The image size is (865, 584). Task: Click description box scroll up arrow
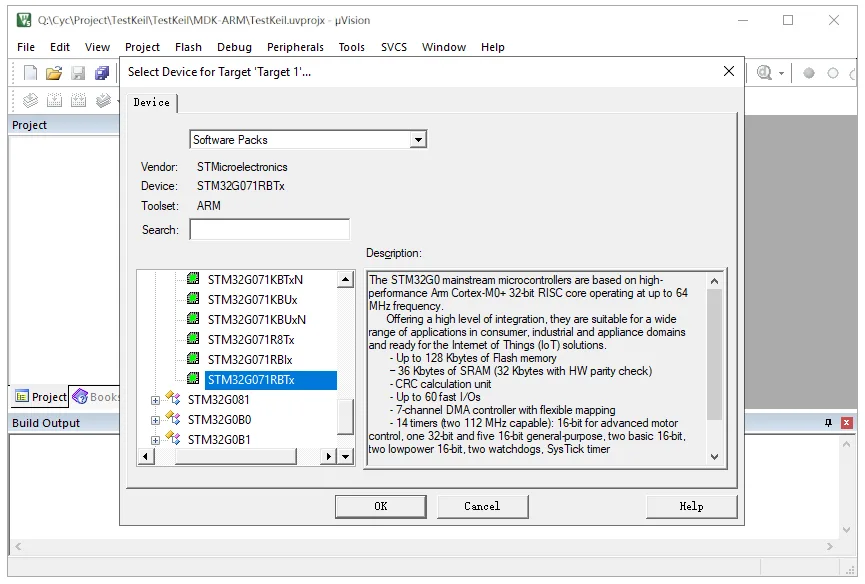(714, 281)
